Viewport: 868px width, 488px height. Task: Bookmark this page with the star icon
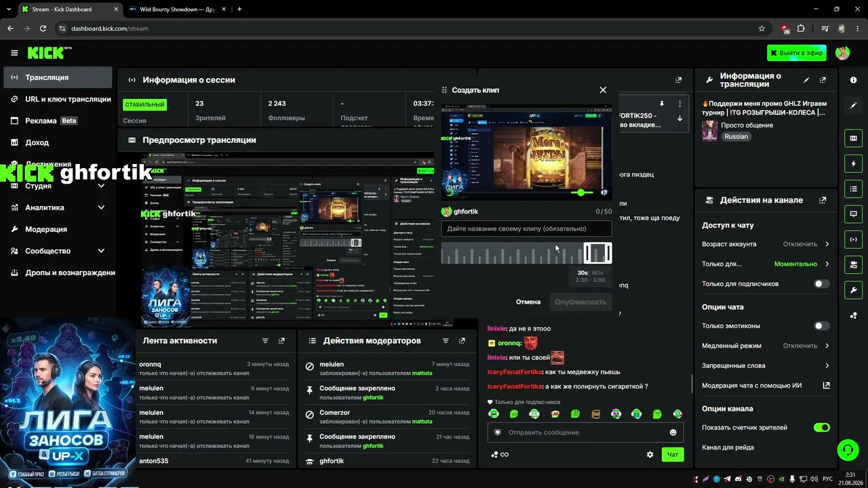pos(762,28)
